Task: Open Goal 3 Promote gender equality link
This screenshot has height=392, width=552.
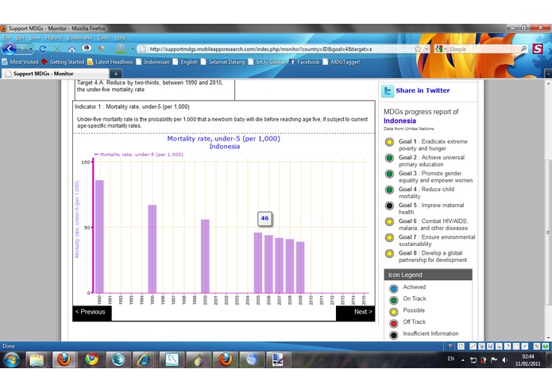Action: pos(435,177)
